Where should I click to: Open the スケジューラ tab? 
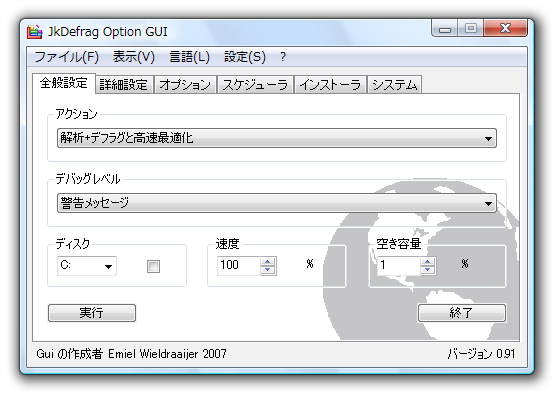255,85
